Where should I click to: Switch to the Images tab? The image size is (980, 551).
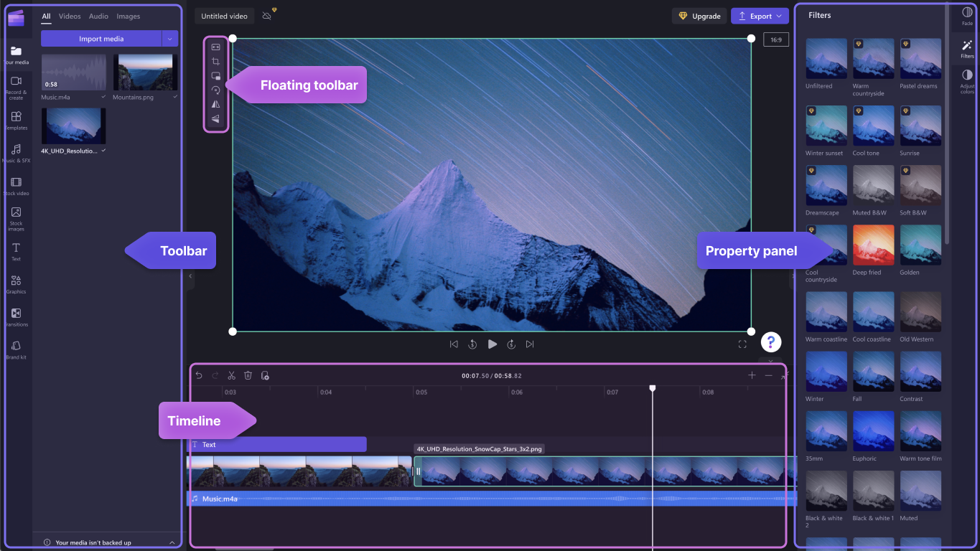click(129, 16)
